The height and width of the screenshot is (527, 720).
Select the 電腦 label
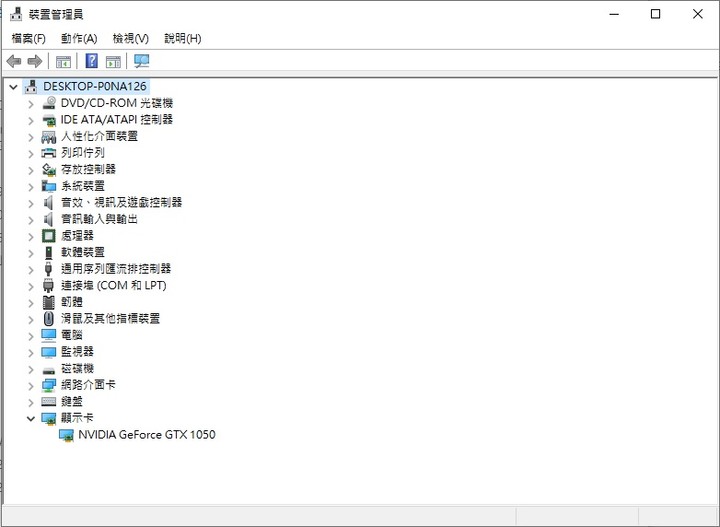(x=72, y=335)
